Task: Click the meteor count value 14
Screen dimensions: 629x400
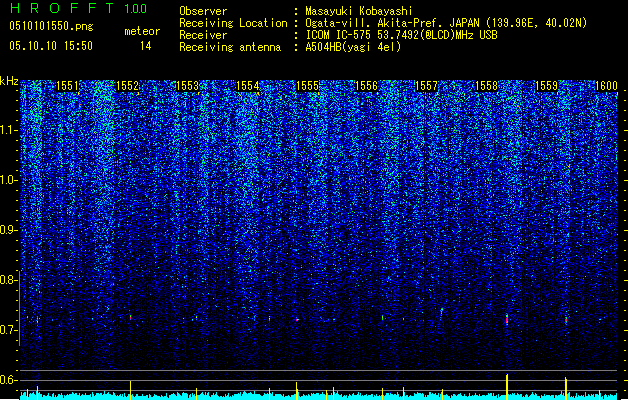Action: (146, 46)
